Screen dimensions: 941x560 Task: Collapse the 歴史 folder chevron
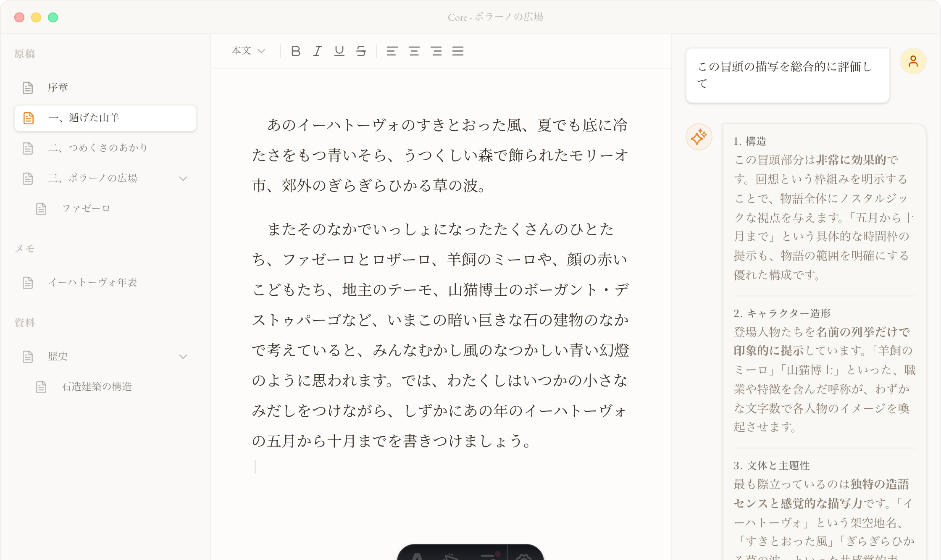[183, 357]
